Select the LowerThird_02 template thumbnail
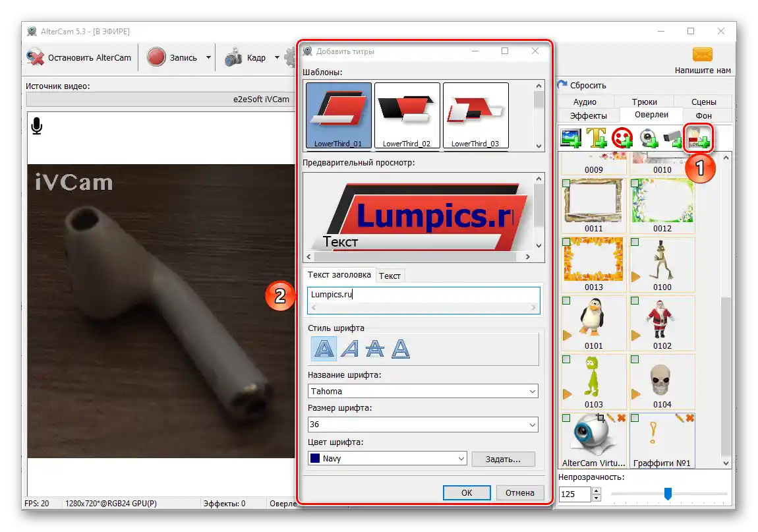Image resolution: width=758 pixels, height=532 pixels. click(407, 115)
